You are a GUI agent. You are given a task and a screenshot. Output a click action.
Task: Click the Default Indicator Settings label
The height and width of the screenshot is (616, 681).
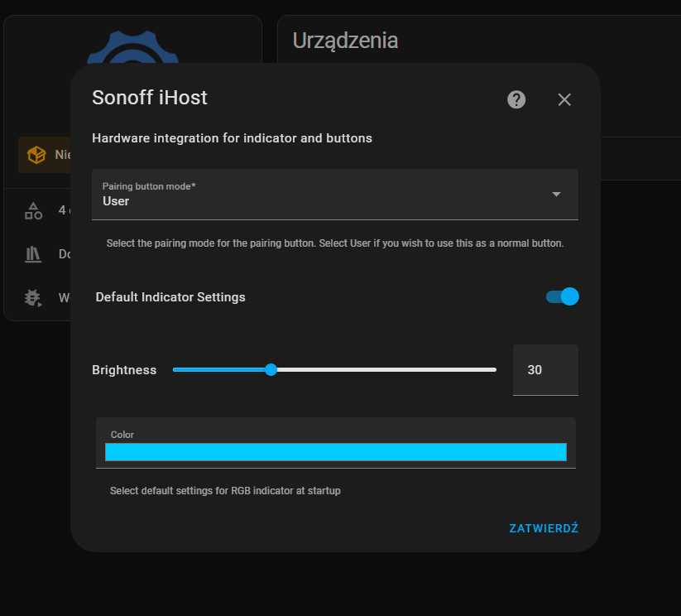170,297
